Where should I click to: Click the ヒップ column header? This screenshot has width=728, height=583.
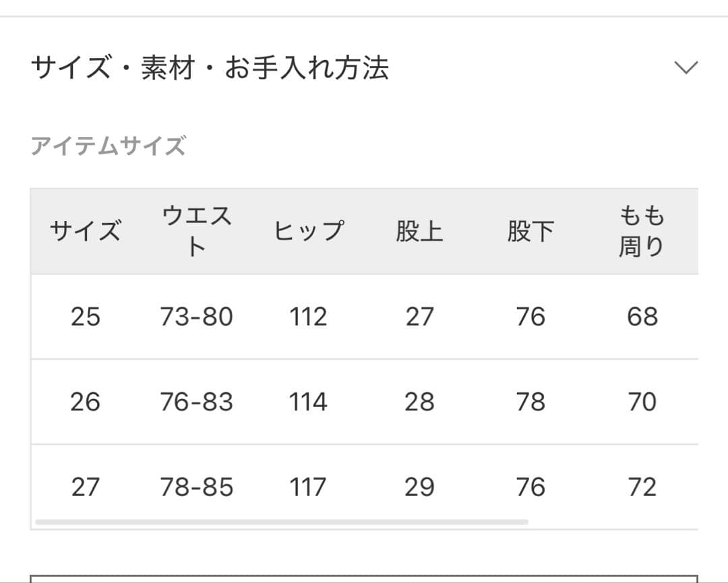309,230
